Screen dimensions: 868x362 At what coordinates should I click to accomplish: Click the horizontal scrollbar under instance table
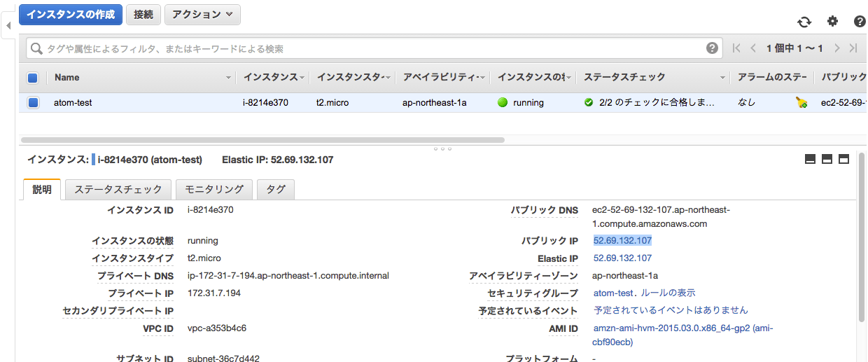click(262, 140)
